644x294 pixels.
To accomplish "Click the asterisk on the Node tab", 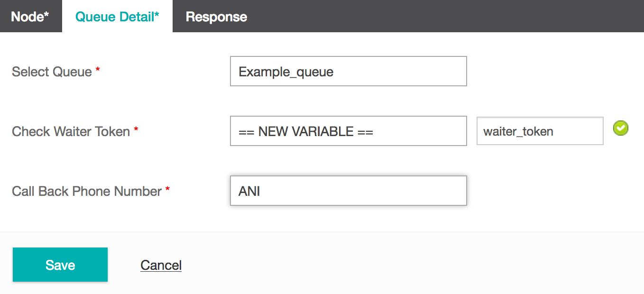I will pos(46,14).
